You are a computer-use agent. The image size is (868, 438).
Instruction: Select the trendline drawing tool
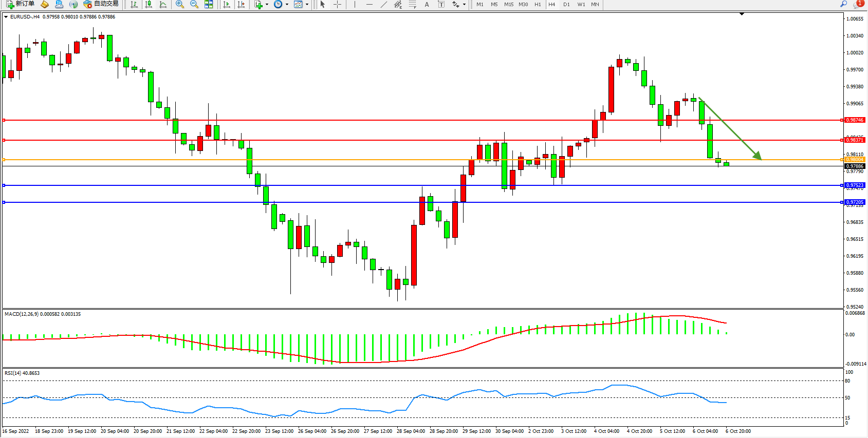pyautogui.click(x=383, y=5)
